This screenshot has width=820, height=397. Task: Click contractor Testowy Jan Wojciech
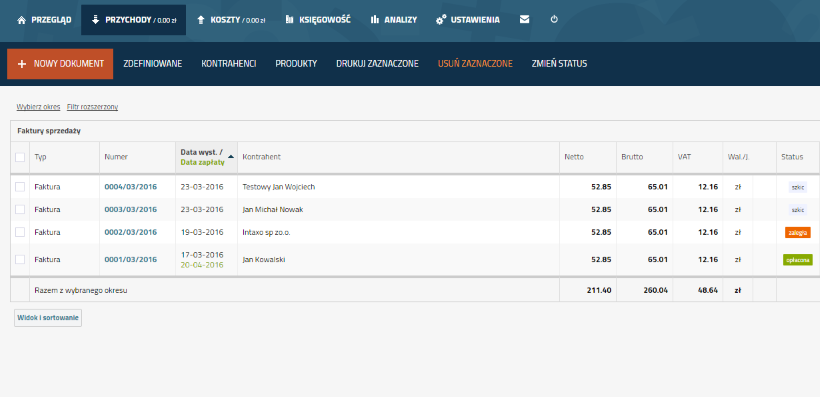point(279,187)
